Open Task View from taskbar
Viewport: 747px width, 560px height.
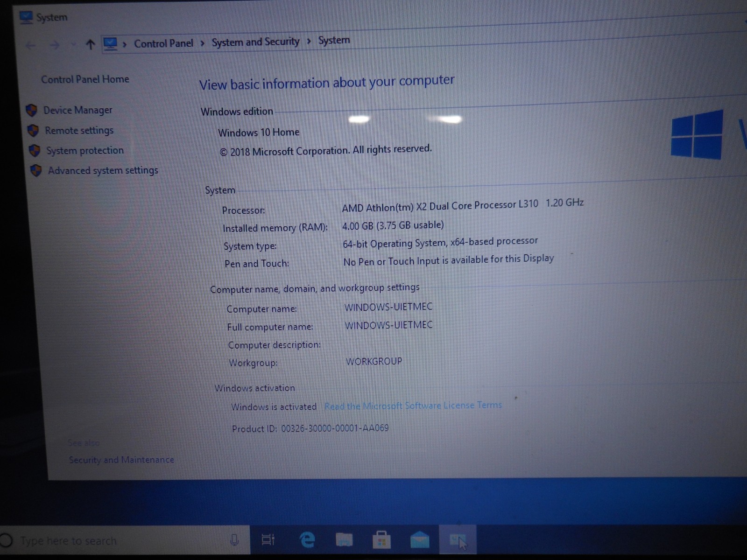[x=268, y=540]
